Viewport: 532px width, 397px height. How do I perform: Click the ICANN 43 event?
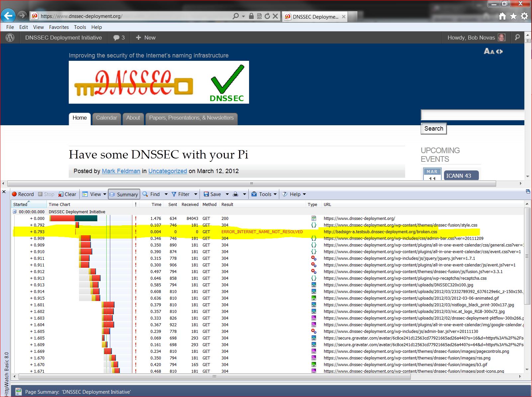pos(461,175)
